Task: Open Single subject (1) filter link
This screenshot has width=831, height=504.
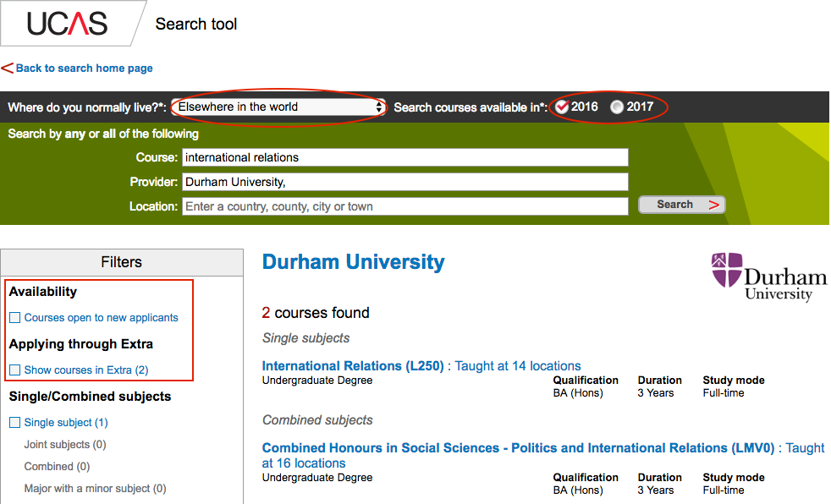Action: [x=66, y=423]
